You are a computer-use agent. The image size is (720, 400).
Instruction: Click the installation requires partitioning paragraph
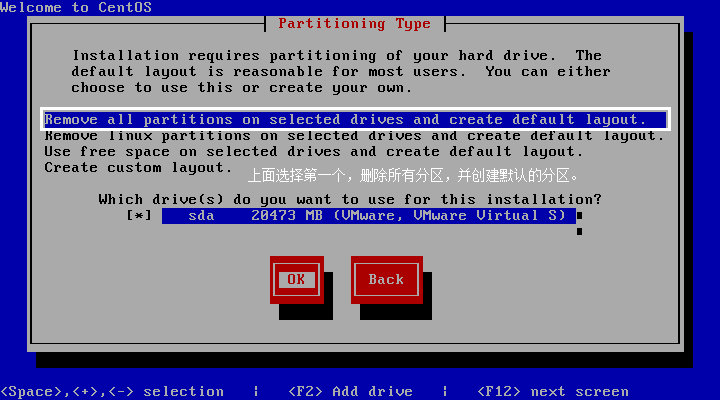tap(341, 72)
